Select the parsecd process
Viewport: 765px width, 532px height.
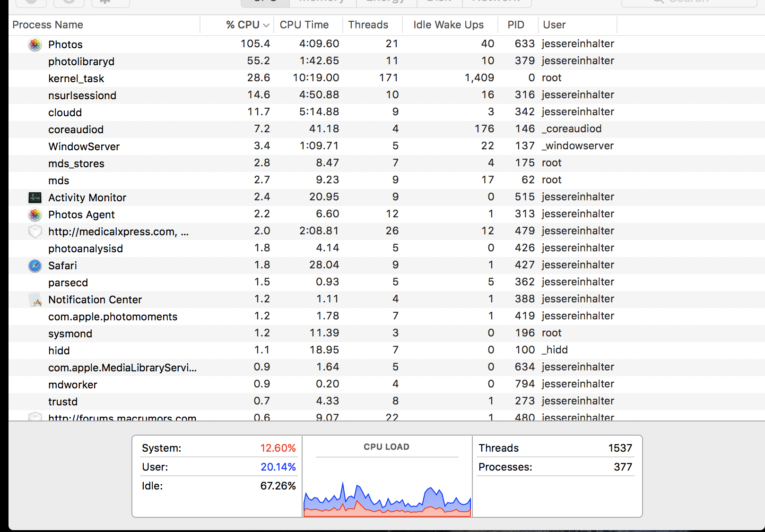click(387, 283)
